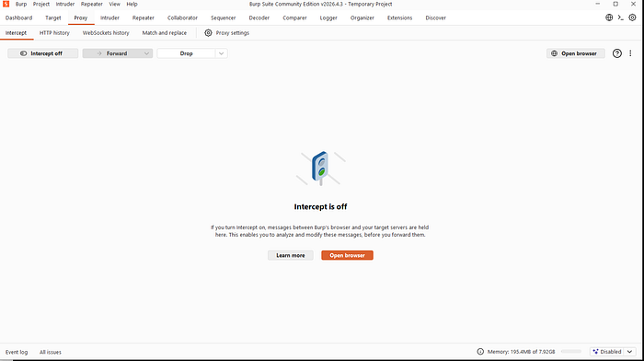The width and height of the screenshot is (644, 361).
Task: Open the WebSockets history sub-tab
Action: [x=106, y=33]
